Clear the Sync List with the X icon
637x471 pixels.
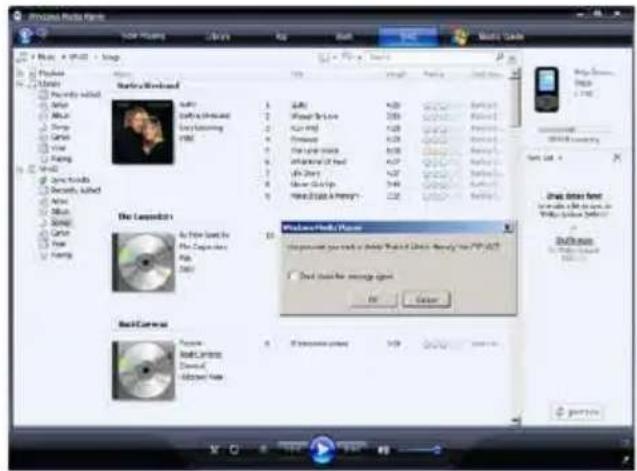pos(617,158)
